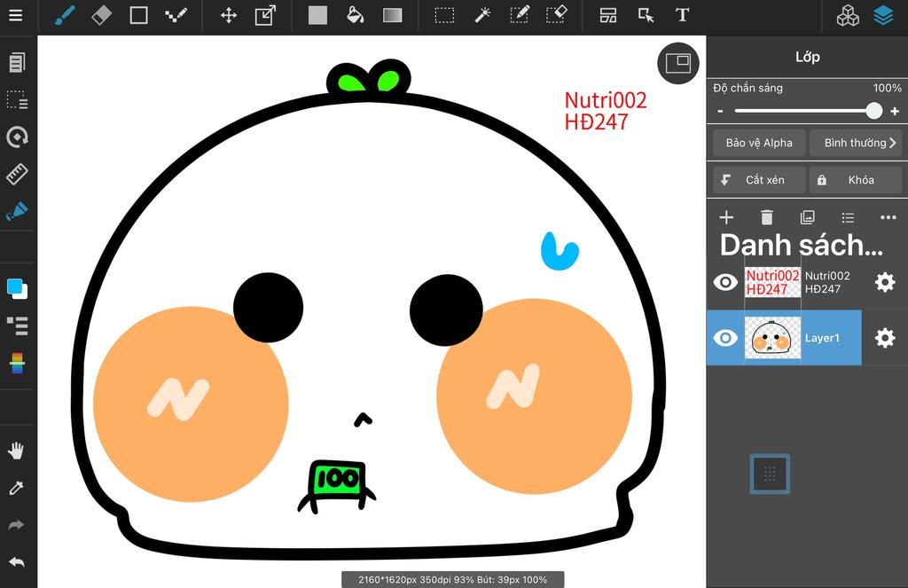
Task: Open the pen and ruler guide tool
Action: pos(17,211)
